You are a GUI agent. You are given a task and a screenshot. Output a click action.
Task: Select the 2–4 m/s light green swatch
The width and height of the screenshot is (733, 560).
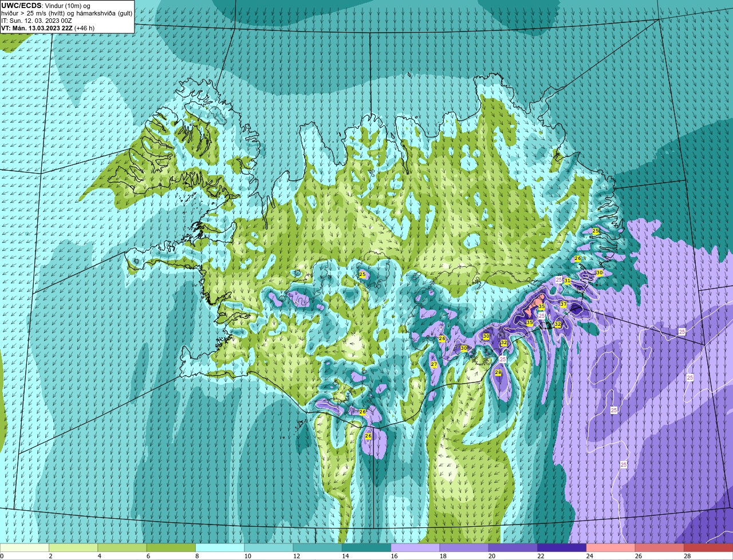click(x=73, y=547)
